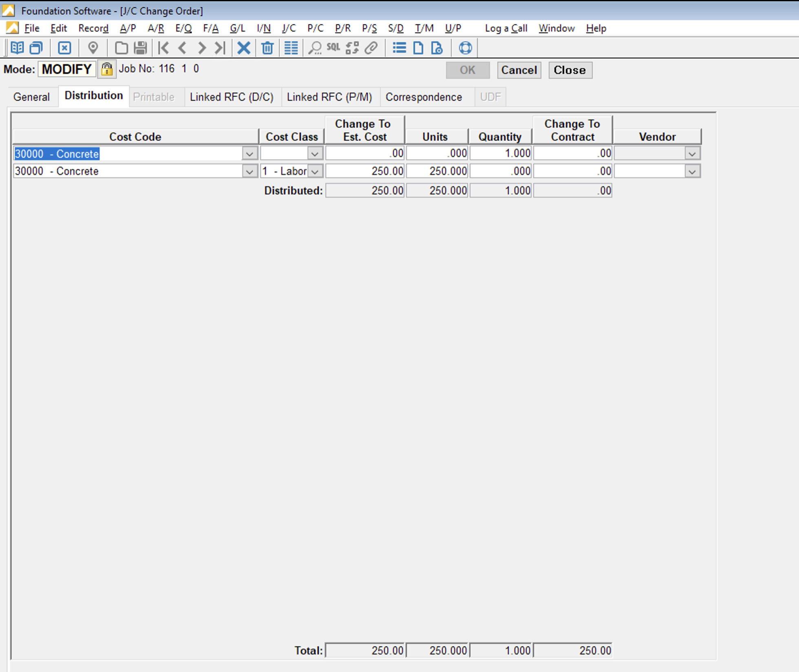Image resolution: width=799 pixels, height=672 pixels.
Task: Go to the last record
Action: 220,48
